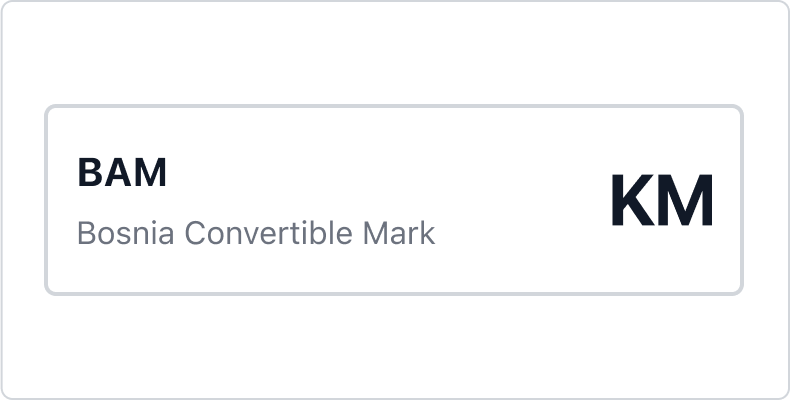
Task: Click the top edge of the currency card
Action: click(394, 106)
